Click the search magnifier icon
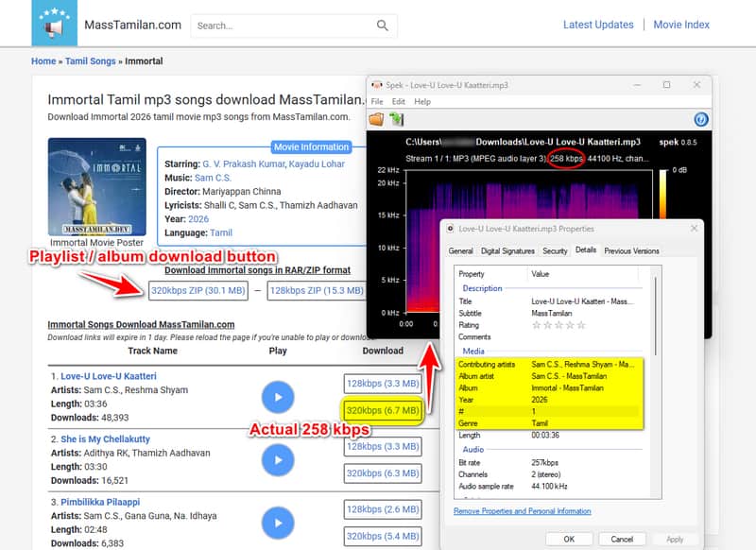Screen dimensions: 756x550 coord(383,26)
